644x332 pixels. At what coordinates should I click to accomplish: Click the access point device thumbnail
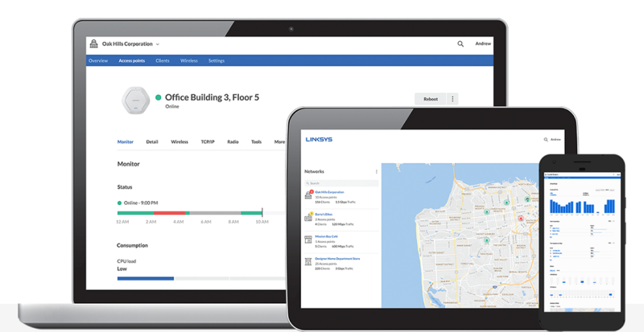[135, 100]
